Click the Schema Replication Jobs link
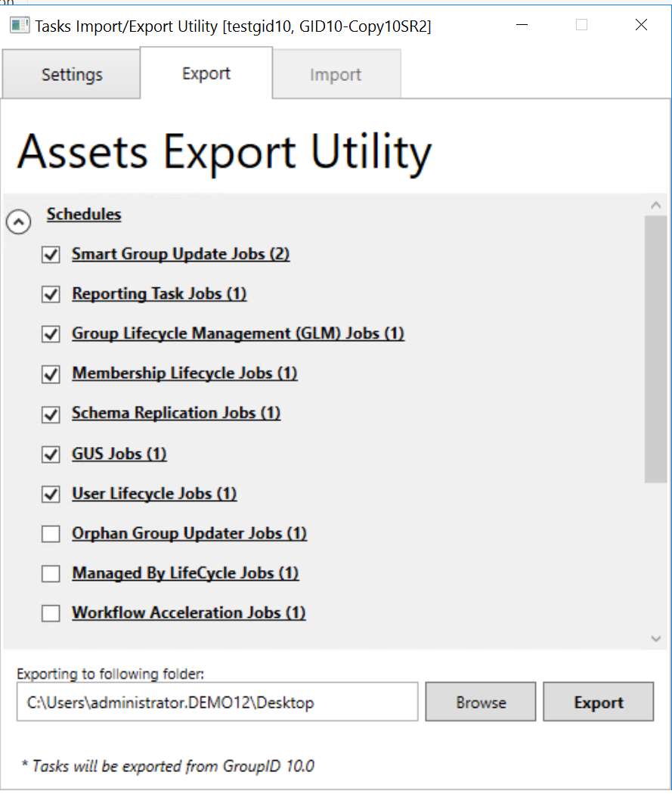The width and height of the screenshot is (672, 794). [175, 413]
